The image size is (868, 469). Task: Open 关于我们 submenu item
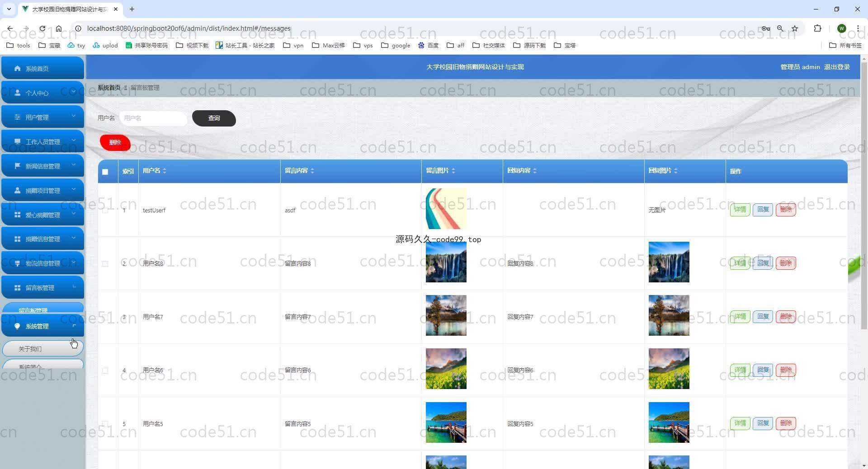click(x=42, y=348)
